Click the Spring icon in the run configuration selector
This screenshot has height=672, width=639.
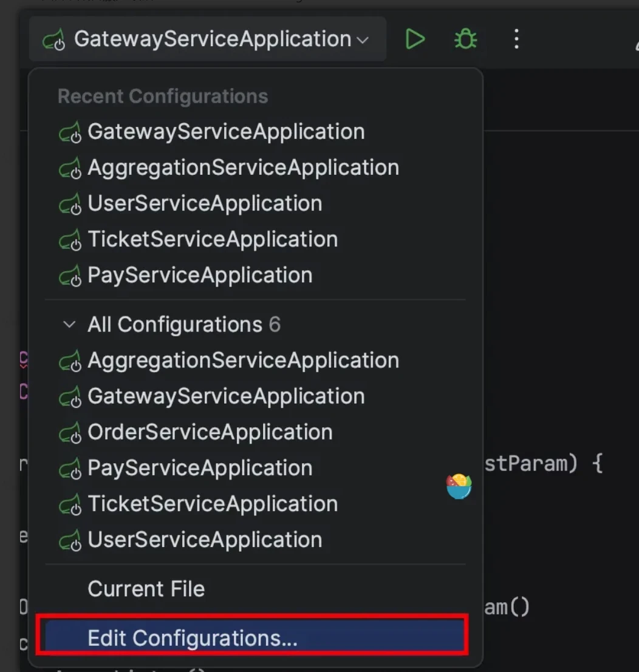click(x=54, y=41)
